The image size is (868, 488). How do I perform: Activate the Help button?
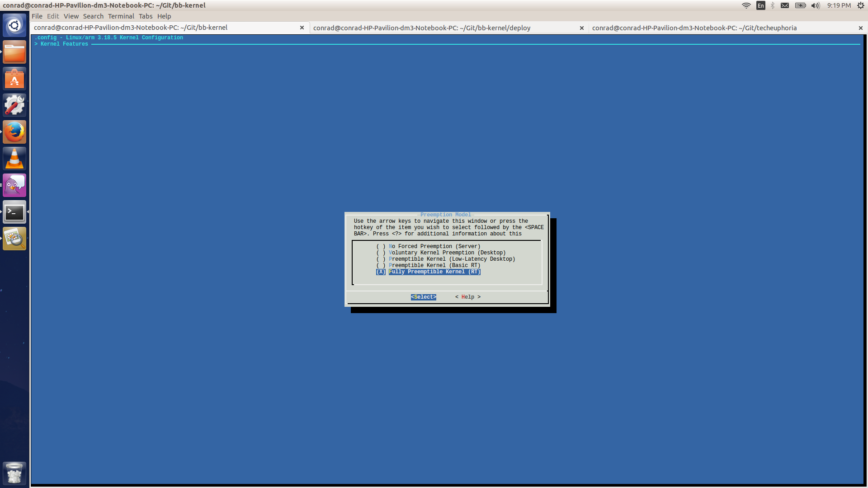point(467,297)
